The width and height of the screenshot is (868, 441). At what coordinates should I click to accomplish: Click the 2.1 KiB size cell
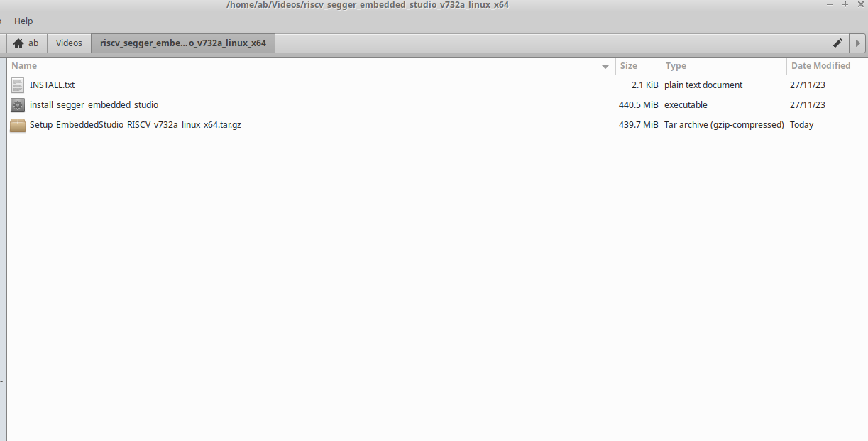(644, 85)
